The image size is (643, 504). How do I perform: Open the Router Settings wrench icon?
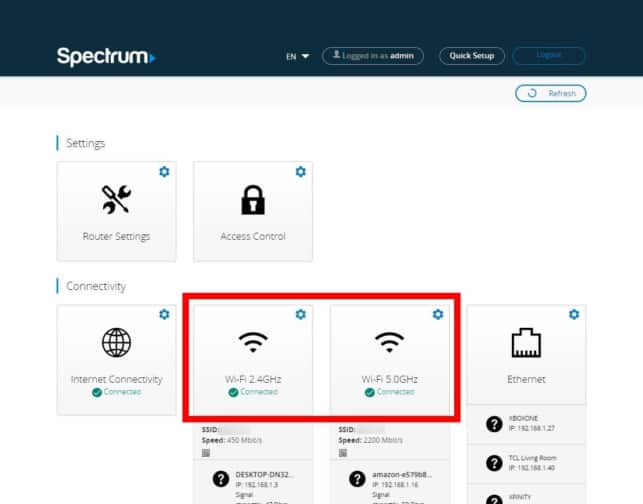pyautogui.click(x=116, y=200)
